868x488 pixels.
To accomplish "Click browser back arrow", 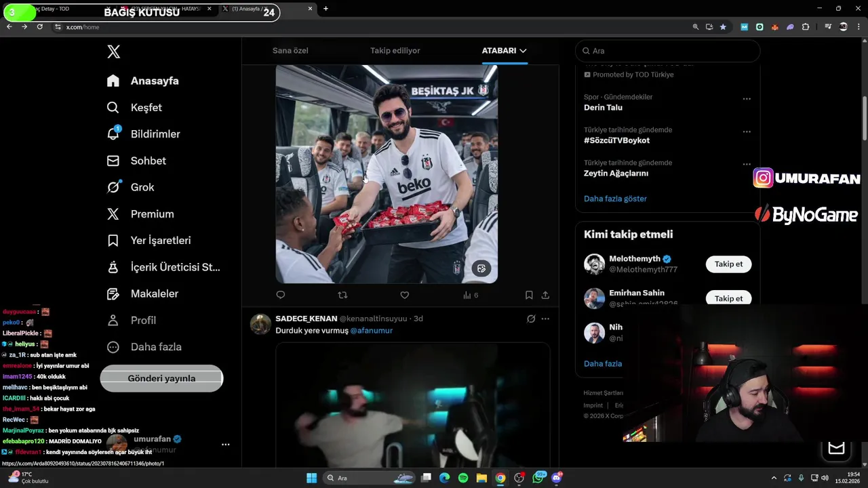I will coord(9,26).
